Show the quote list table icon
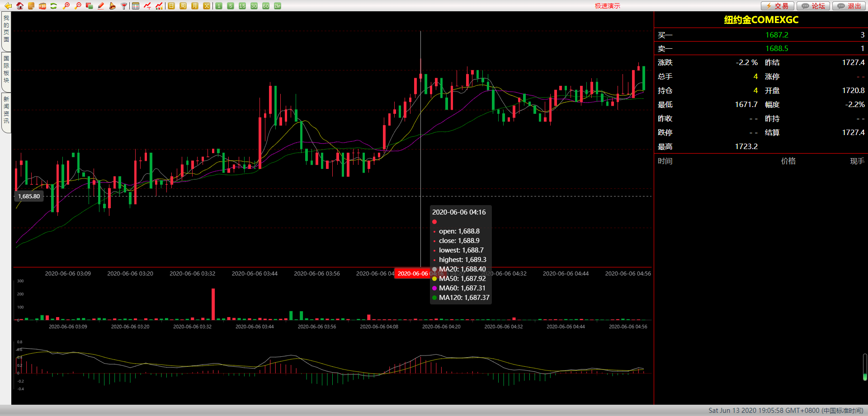This screenshot has height=416, width=868. pos(136,6)
